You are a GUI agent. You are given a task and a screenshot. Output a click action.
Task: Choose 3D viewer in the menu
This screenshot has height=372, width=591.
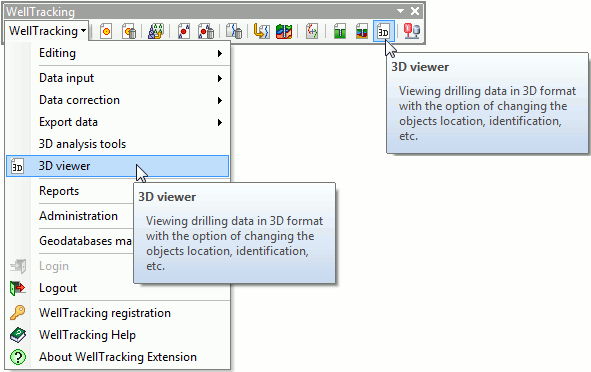(x=117, y=166)
